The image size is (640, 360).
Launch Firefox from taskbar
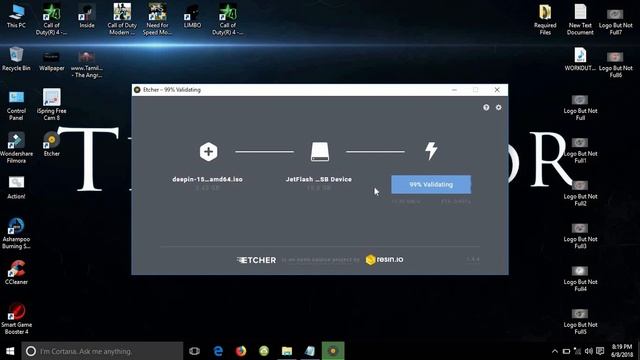click(x=241, y=351)
